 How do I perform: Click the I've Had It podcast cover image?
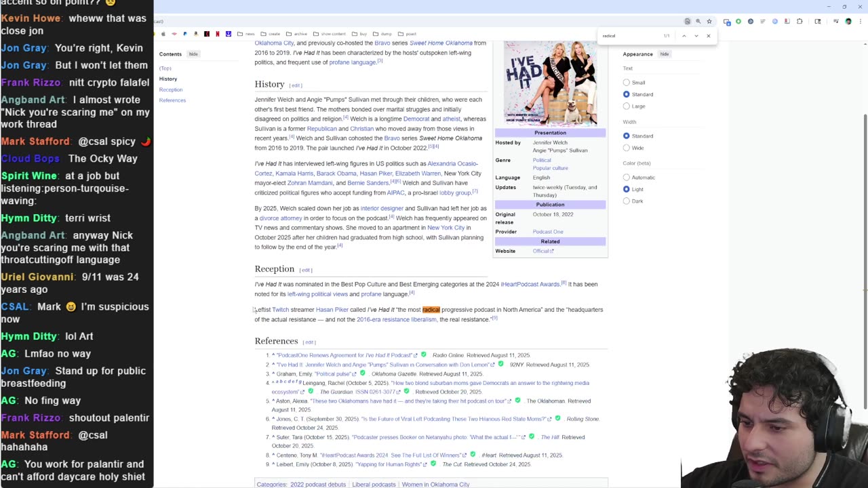click(x=550, y=83)
